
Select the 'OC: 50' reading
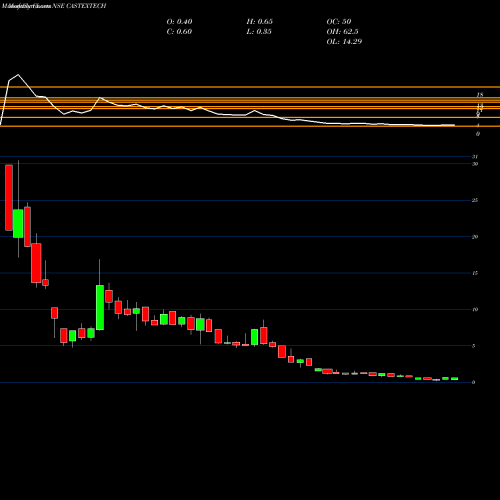tap(339, 22)
